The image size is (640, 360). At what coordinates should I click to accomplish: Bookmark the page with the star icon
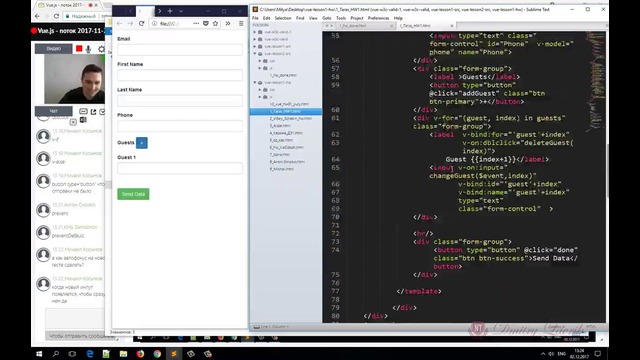point(216,23)
